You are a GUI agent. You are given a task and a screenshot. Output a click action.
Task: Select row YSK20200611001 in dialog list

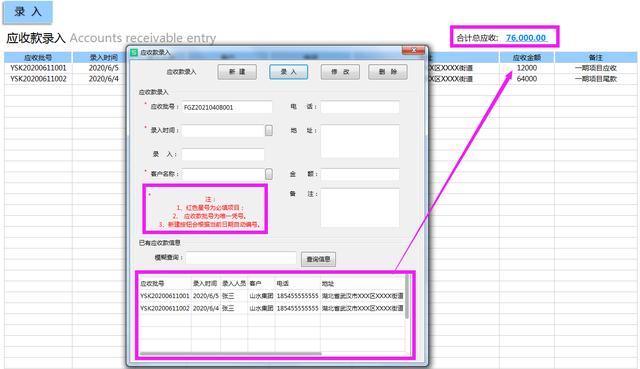[272, 296]
